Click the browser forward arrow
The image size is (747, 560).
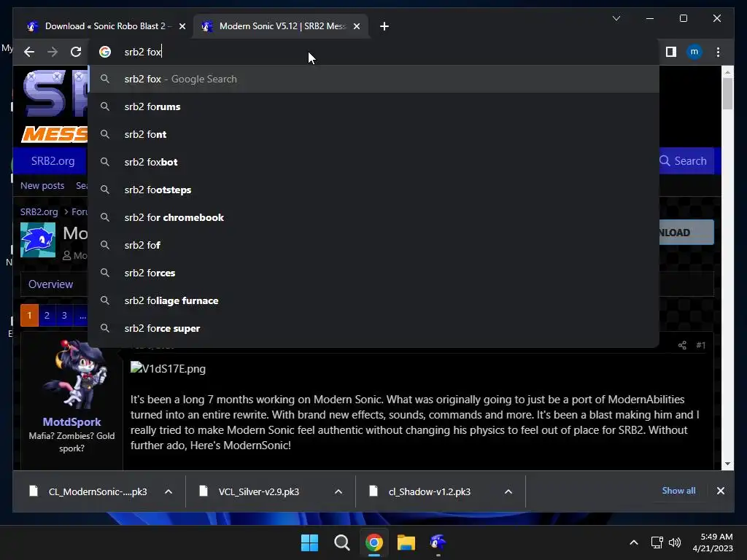[x=53, y=52]
